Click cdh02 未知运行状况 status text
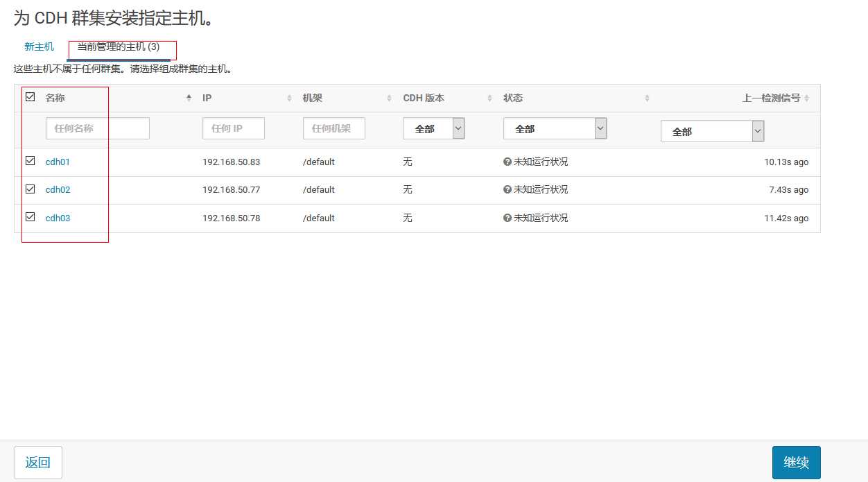868x482 pixels. (541, 189)
